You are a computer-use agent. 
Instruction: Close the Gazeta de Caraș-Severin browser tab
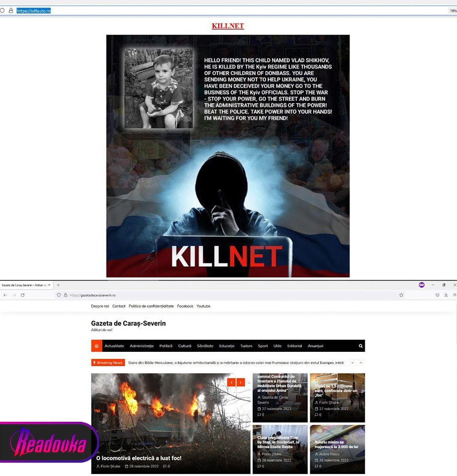[49, 285]
